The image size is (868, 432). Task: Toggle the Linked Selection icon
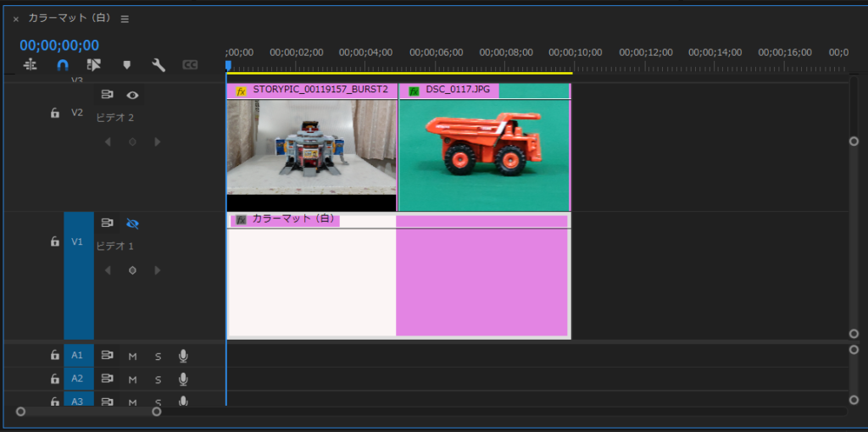pyautogui.click(x=93, y=64)
